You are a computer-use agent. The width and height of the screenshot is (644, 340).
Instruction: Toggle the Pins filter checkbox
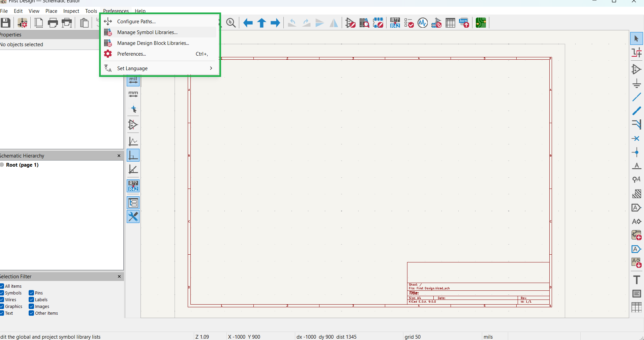(x=31, y=293)
